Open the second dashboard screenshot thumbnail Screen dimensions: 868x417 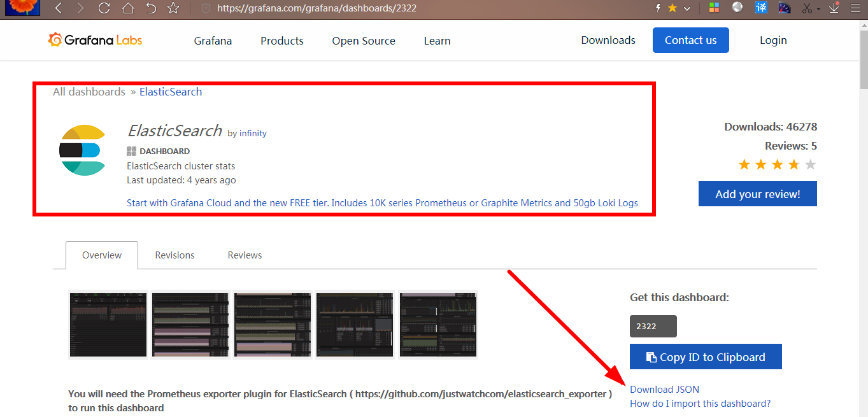(x=190, y=325)
